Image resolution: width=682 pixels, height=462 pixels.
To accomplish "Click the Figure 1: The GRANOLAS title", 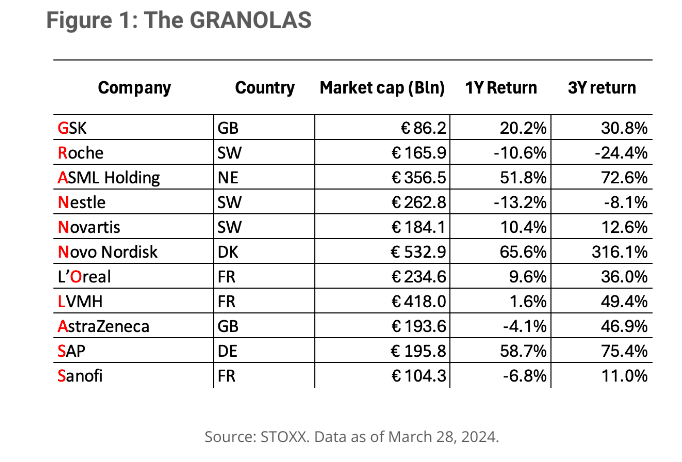I will [x=179, y=20].
